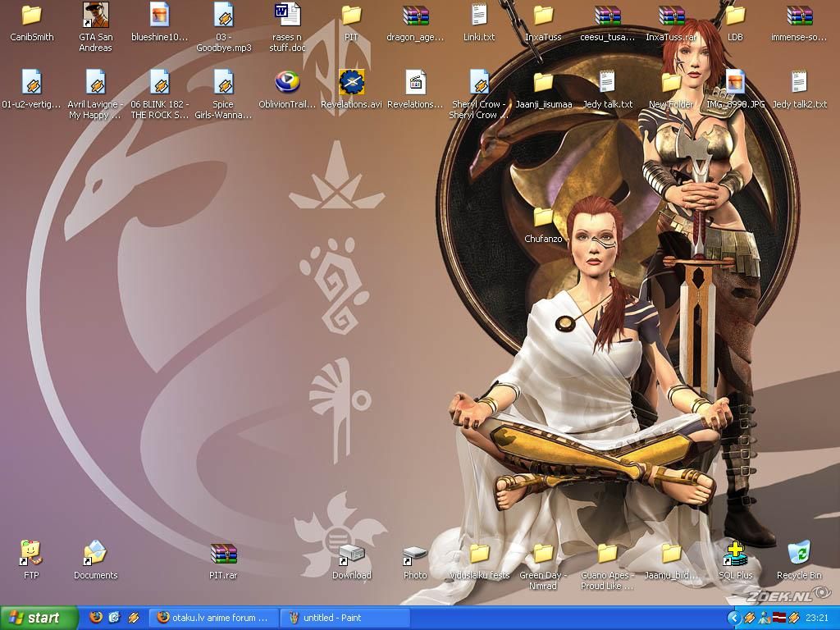The image size is (840, 630).
Task: Select the OblivionTrail... video file icon
Action: click(x=287, y=83)
